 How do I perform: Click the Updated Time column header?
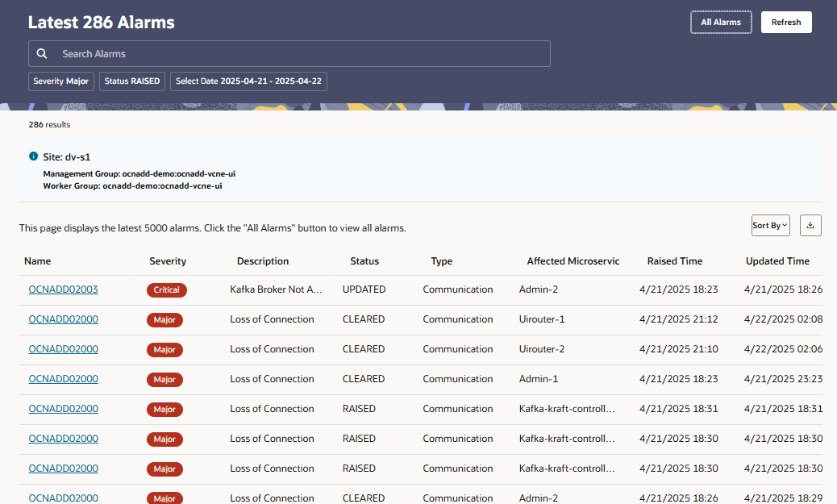pos(778,261)
